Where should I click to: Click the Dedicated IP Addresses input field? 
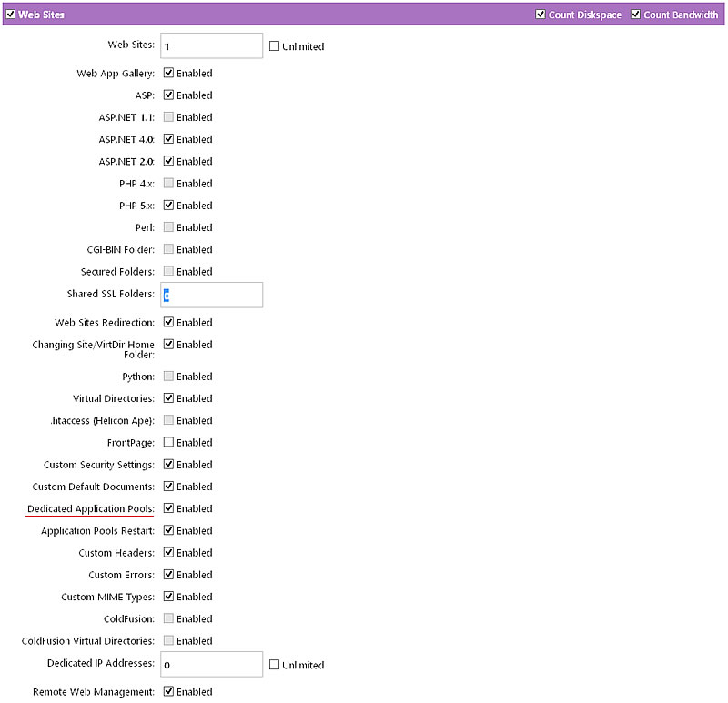(212, 664)
